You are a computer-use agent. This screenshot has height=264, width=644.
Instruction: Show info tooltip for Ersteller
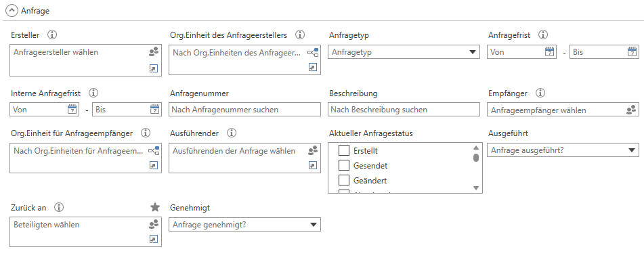pos(52,35)
